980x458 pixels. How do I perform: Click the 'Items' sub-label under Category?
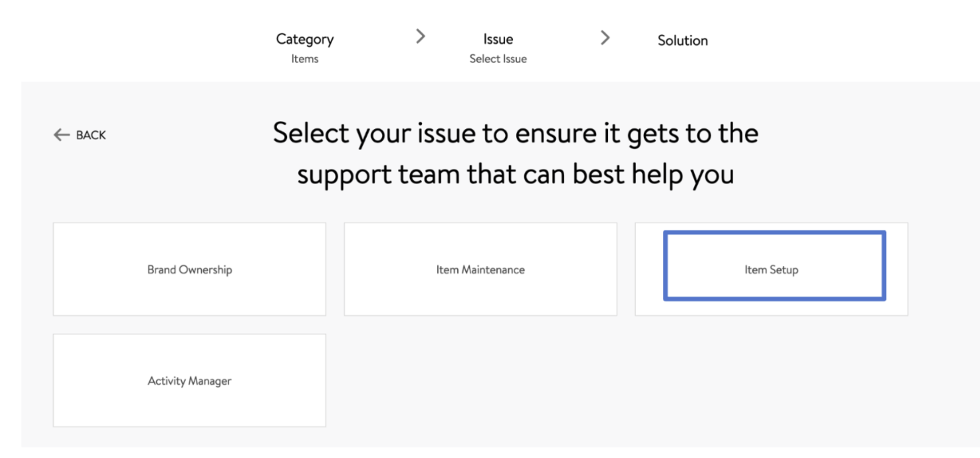(305, 59)
